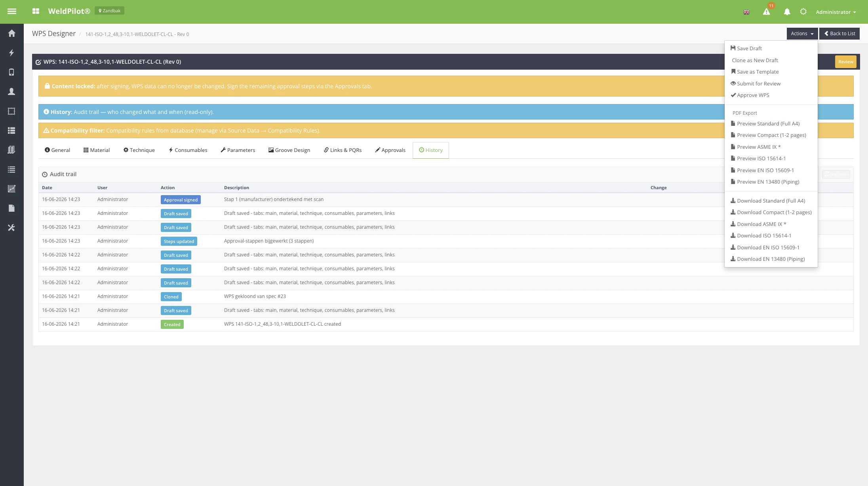Open the chart sidebar icon
Viewport: 868px width, 486px height.
click(11, 189)
